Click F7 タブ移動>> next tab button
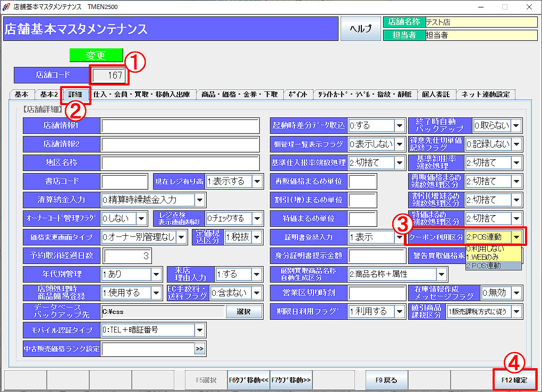Image resolution: width=542 pixels, height=392 pixels. coord(291,380)
